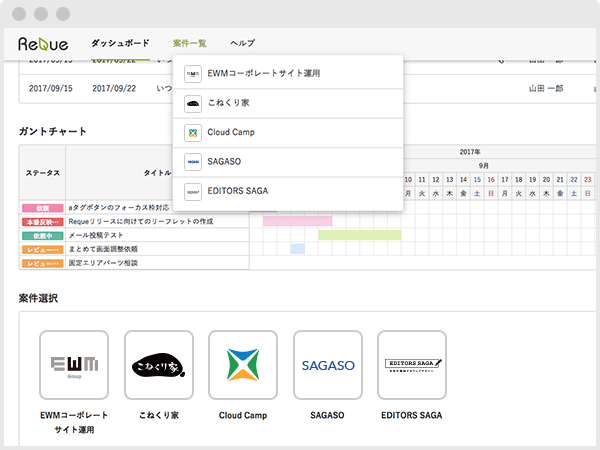The width and height of the screenshot is (600, 450).
Task: Click こねくり家 icon in dropdown menu
Action: click(193, 104)
